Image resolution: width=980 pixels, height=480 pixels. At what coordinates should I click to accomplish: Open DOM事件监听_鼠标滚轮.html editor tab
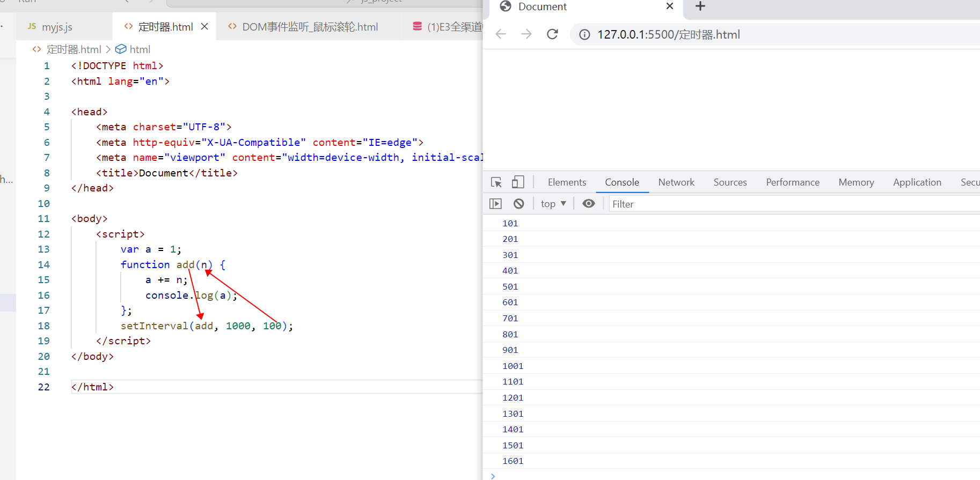point(310,27)
